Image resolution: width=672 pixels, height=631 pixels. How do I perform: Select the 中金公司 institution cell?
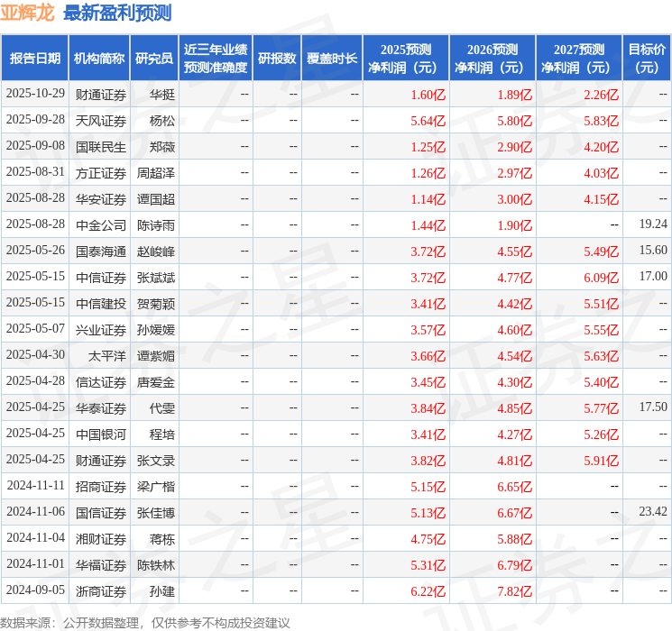click(100, 224)
